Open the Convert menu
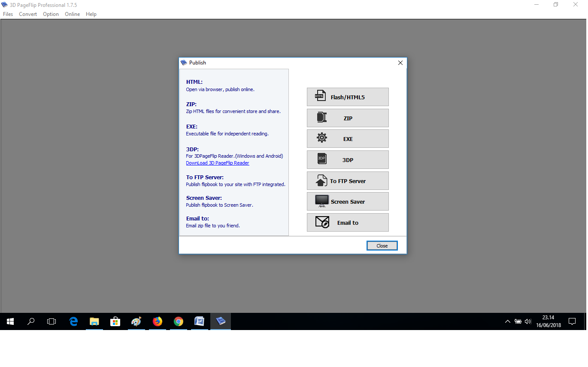Viewport: 588px width, 367px height. click(x=27, y=14)
